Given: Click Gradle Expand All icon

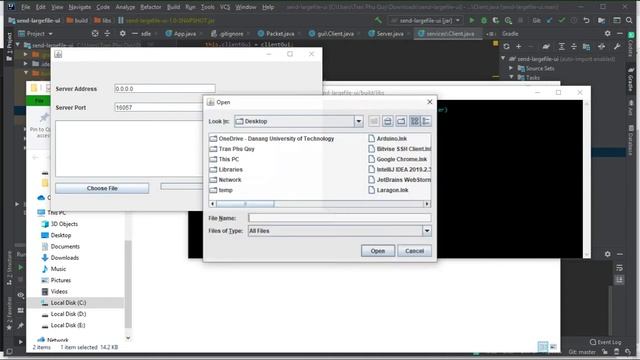Looking at the screenshot, I should tap(562, 47).
